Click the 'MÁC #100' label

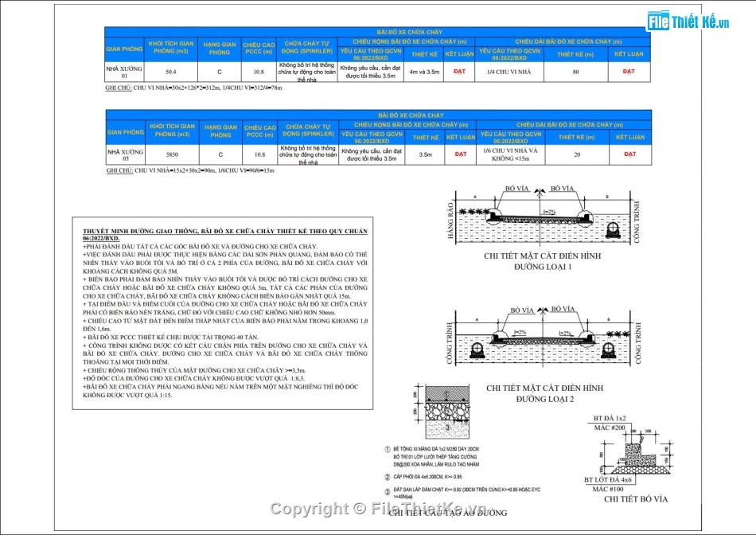pos(607,489)
